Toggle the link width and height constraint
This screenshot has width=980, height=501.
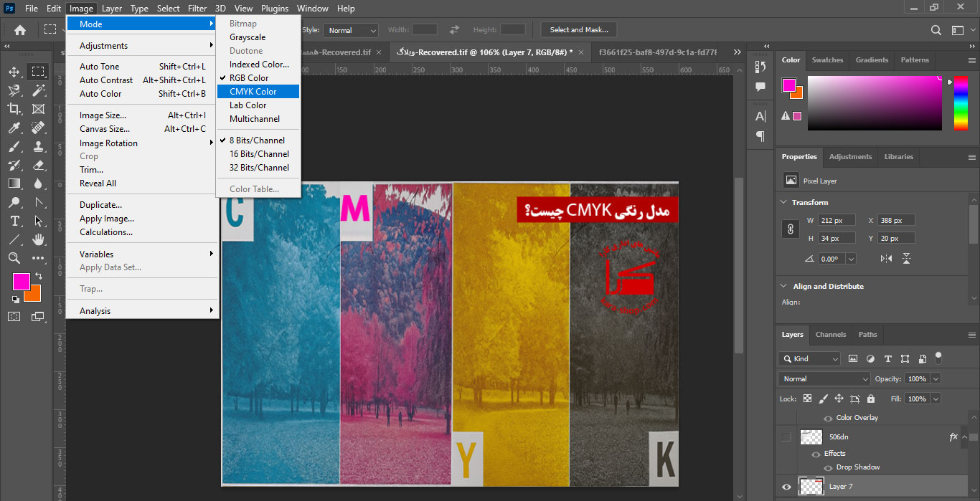[x=790, y=229]
